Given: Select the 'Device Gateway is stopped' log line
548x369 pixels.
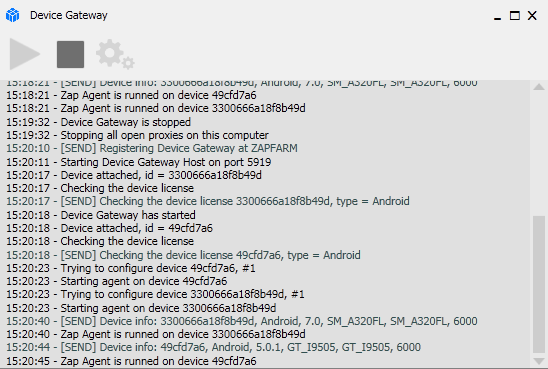Looking at the screenshot, I should point(99,122).
